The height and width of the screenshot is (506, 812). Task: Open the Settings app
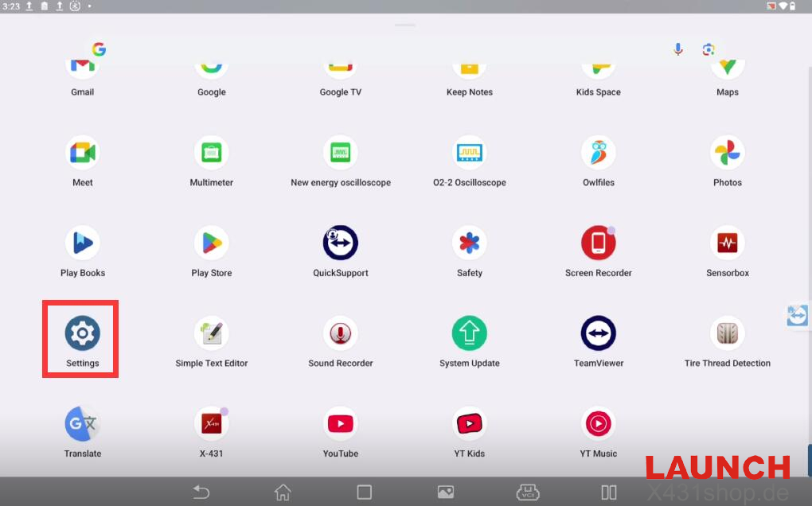(x=82, y=334)
